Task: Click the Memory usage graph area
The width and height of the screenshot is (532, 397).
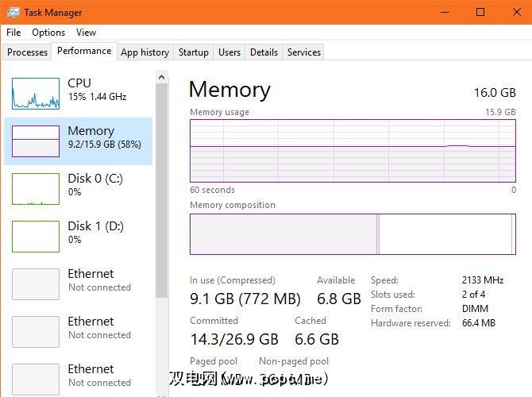Action: point(353,151)
